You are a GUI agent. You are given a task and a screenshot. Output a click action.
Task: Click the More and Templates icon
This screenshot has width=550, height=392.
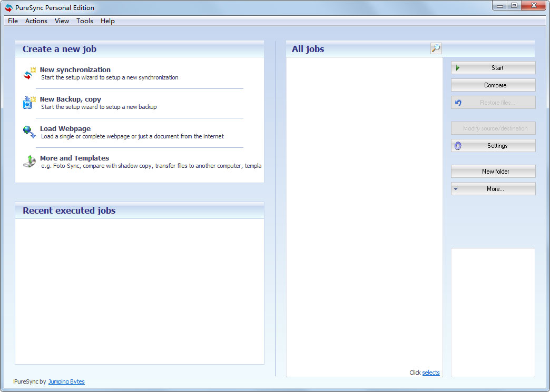(29, 162)
